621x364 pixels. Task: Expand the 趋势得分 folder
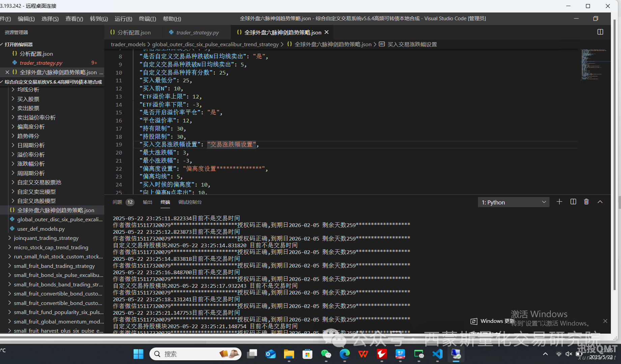28,136
